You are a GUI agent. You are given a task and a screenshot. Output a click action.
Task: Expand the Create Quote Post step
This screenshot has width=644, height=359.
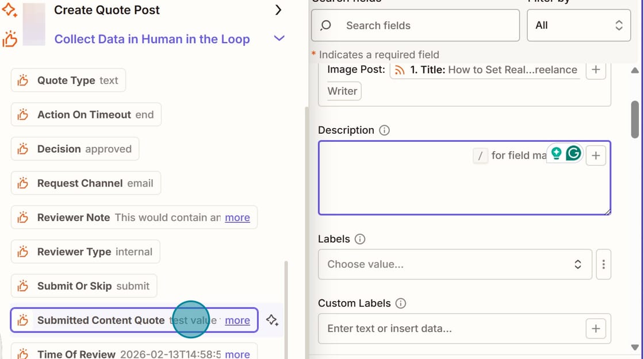tap(278, 10)
